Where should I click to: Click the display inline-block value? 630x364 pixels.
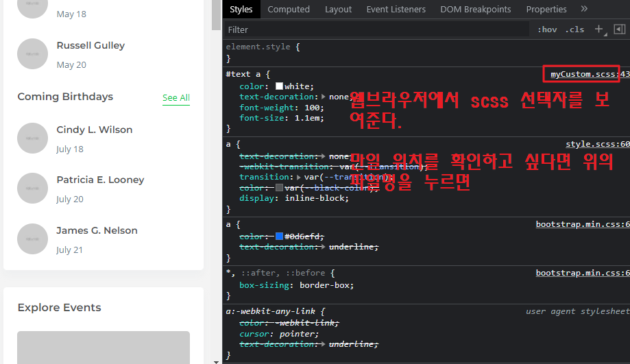click(315, 198)
